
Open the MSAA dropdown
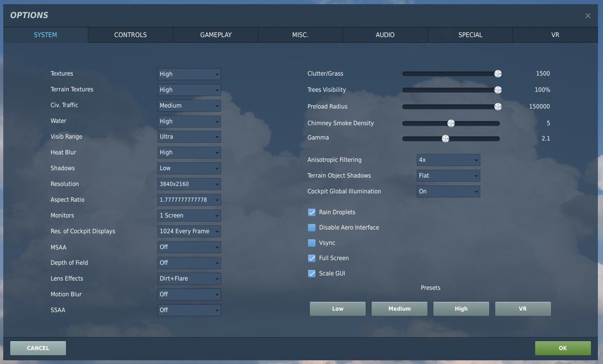(189, 247)
